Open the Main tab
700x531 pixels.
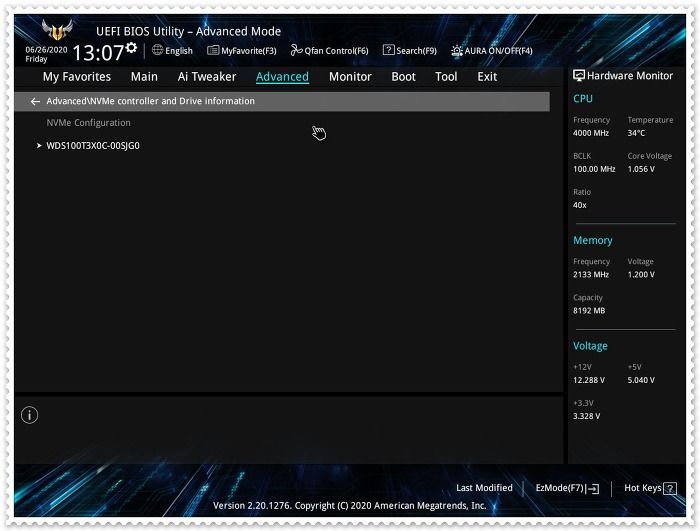(144, 77)
